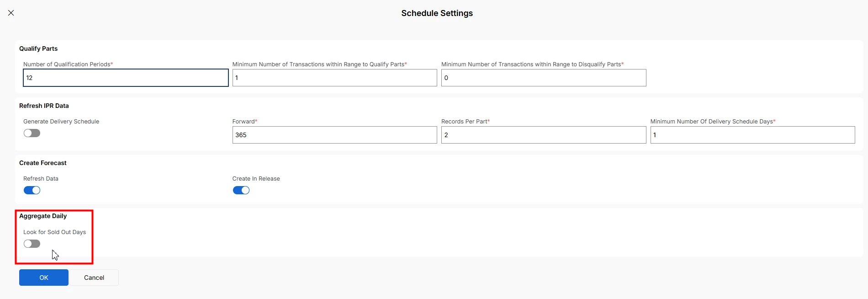Click the Minimum Transactions to Disqualify Parts input

click(x=543, y=78)
